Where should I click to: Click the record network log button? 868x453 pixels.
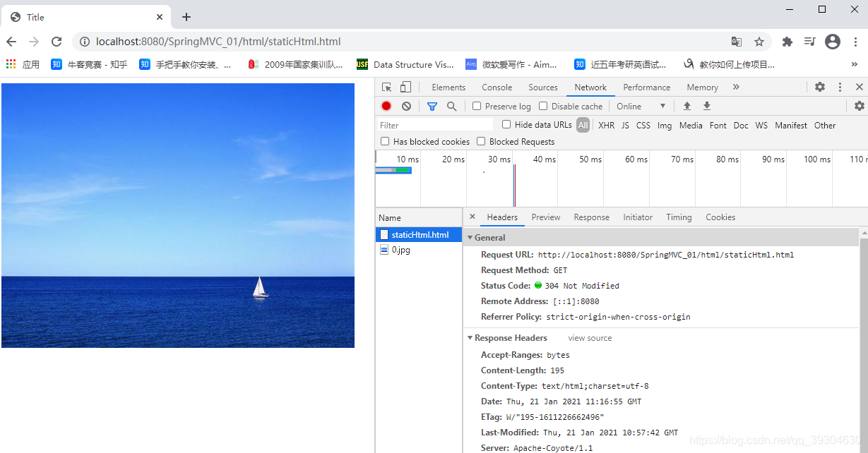tap(385, 106)
